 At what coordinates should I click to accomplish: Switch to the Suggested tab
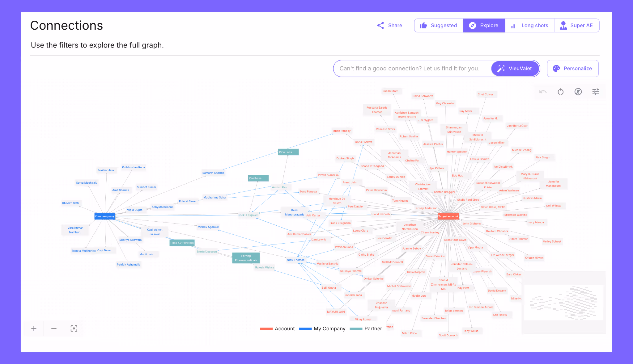439,25
